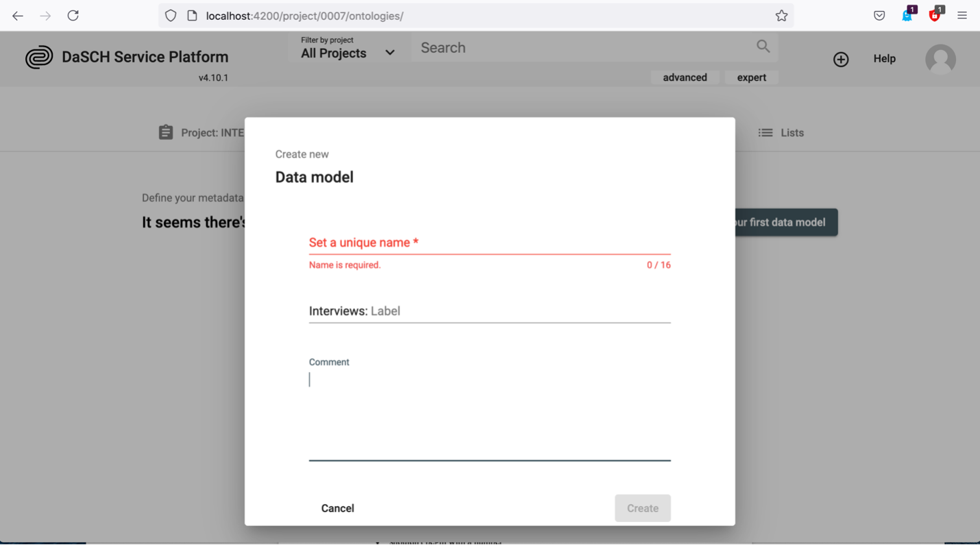The height and width of the screenshot is (546, 980).
Task: Open the shield tracking protection icon
Action: tap(171, 16)
